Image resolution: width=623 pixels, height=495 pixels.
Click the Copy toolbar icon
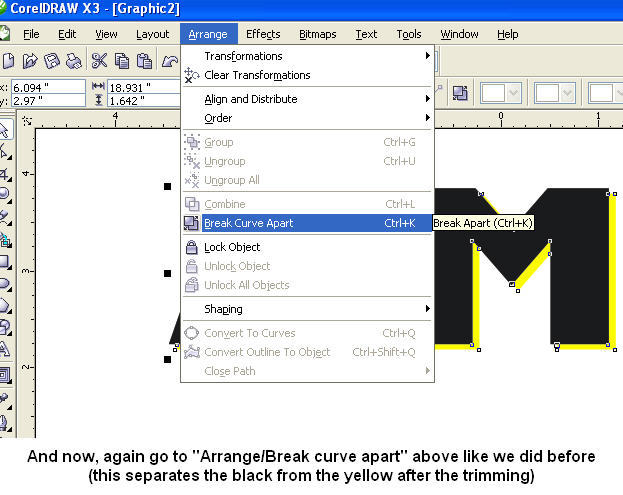click(x=122, y=61)
